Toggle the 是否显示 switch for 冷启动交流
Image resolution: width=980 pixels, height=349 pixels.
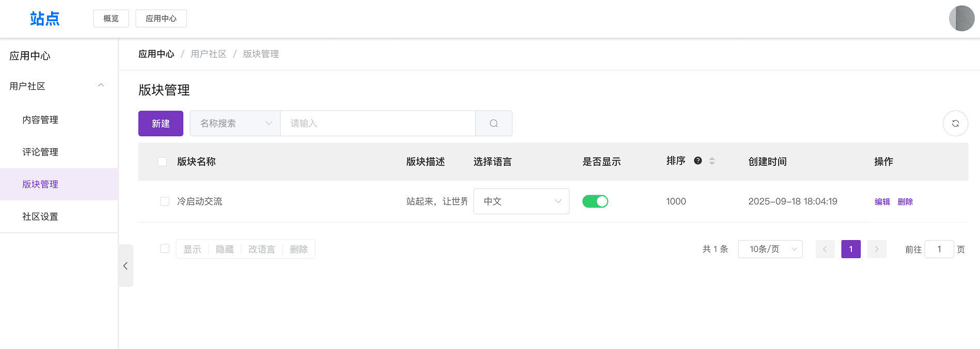pyautogui.click(x=595, y=201)
